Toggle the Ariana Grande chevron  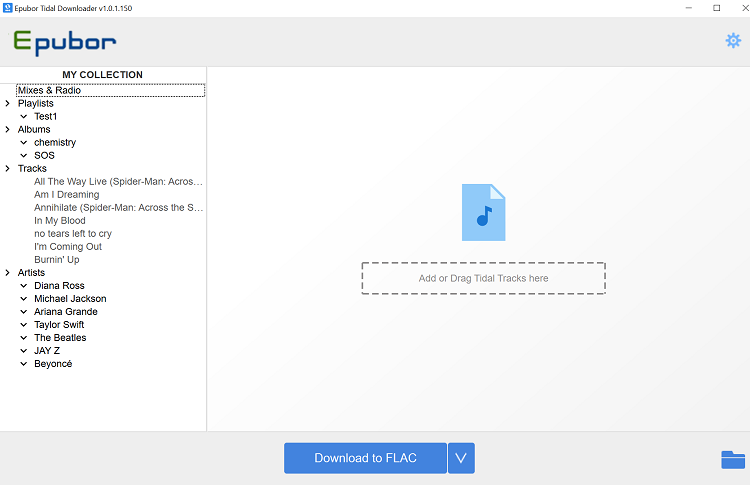(x=23, y=311)
